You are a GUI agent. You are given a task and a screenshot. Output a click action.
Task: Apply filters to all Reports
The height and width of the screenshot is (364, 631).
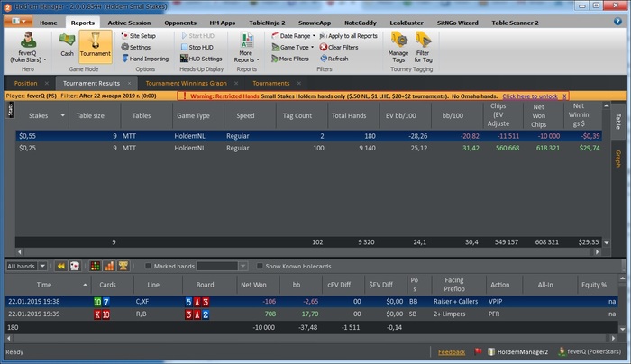pyautogui.click(x=349, y=36)
